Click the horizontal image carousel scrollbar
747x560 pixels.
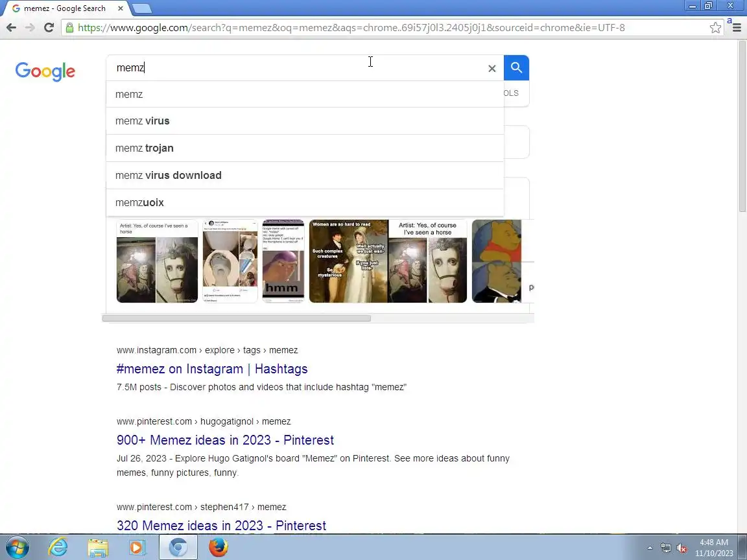coord(237,318)
